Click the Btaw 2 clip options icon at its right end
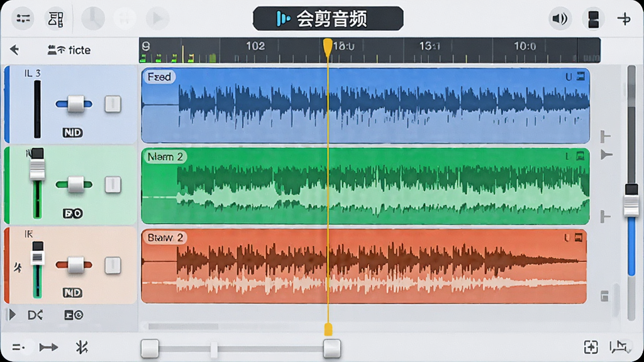Viewport: 644px width, 362px height. point(579,237)
